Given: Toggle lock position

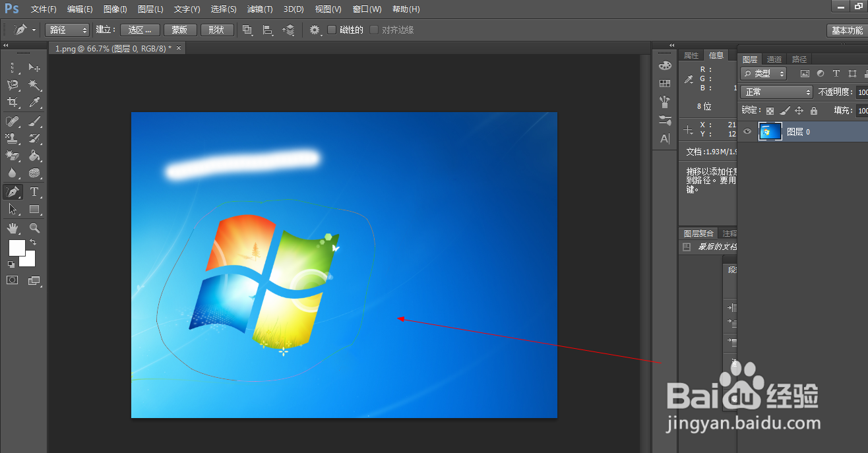Looking at the screenshot, I should point(799,111).
